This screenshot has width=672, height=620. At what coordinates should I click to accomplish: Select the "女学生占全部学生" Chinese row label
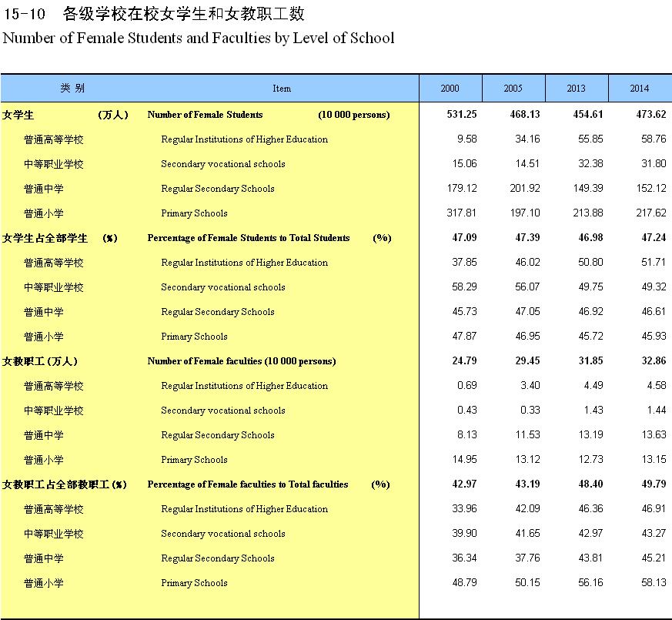[x=45, y=238]
